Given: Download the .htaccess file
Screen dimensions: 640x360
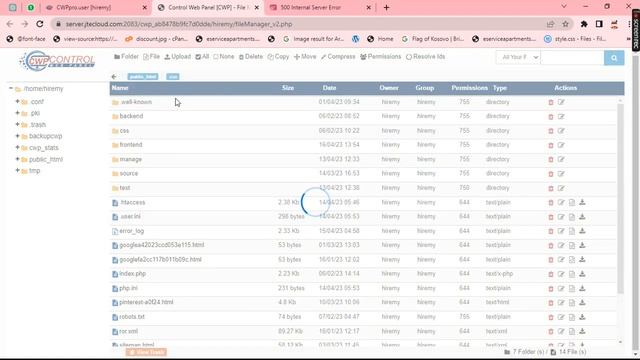Looking at the screenshot, I should 582,202.
